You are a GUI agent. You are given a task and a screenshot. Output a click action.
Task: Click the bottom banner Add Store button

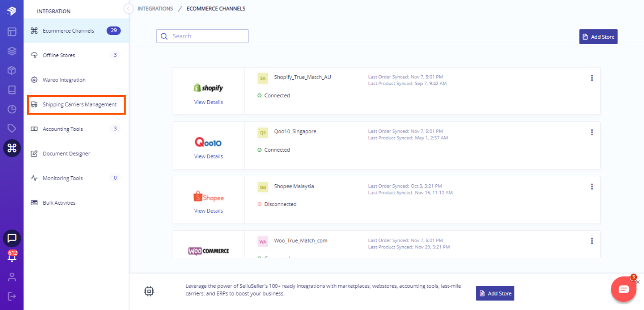[495, 293]
